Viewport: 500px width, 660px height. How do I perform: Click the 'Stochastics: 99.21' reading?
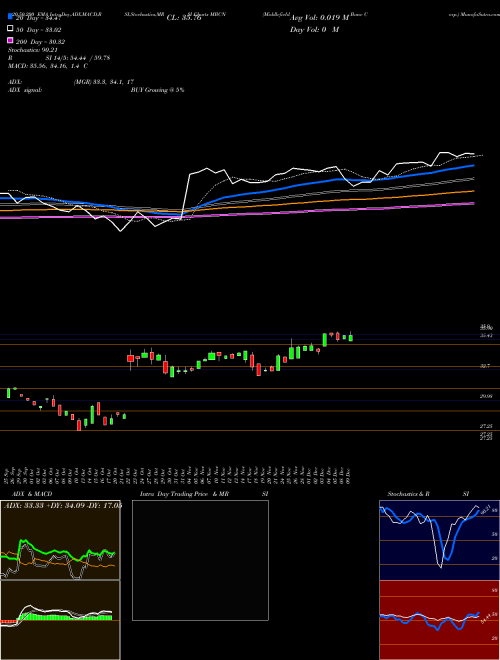[x=32, y=50]
